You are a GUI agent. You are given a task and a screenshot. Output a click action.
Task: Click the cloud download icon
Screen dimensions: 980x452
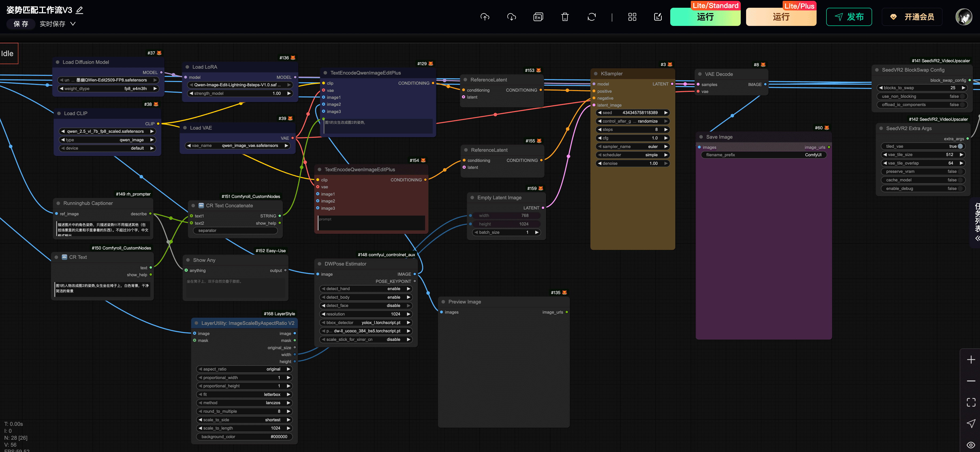(511, 17)
